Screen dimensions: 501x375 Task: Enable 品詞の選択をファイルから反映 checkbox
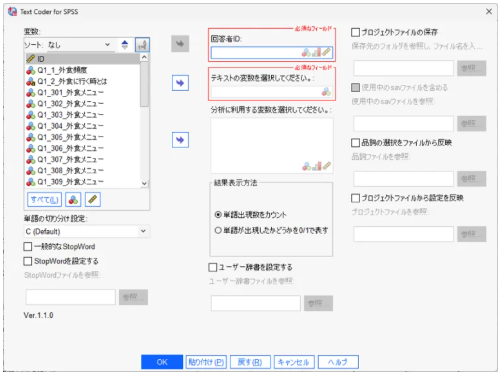coord(355,143)
